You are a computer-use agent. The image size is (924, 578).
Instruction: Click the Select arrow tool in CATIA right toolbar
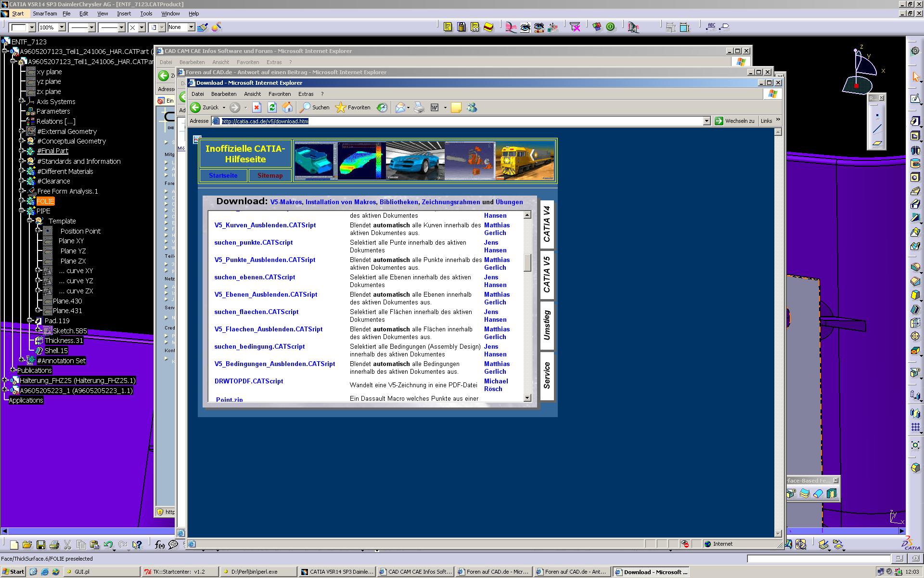tap(915, 77)
